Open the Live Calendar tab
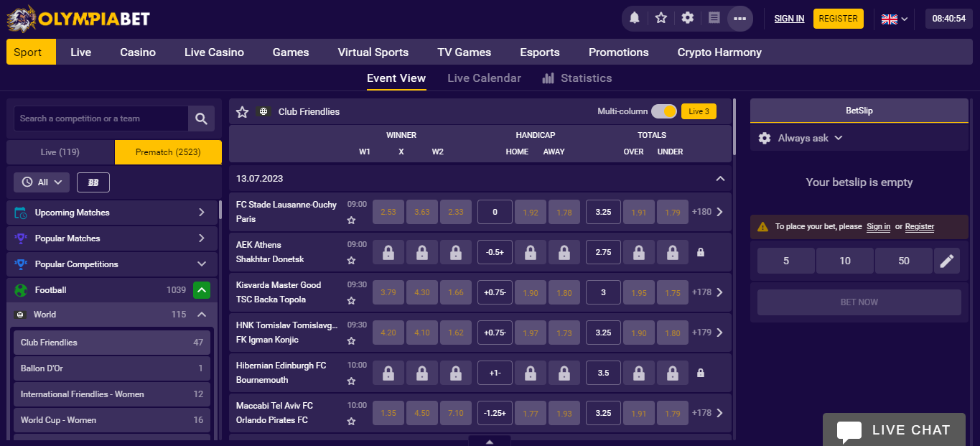The height and width of the screenshot is (446, 980). (x=484, y=78)
